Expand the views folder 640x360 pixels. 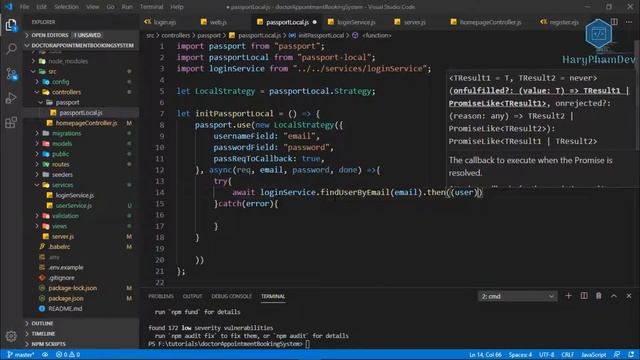tap(59, 226)
